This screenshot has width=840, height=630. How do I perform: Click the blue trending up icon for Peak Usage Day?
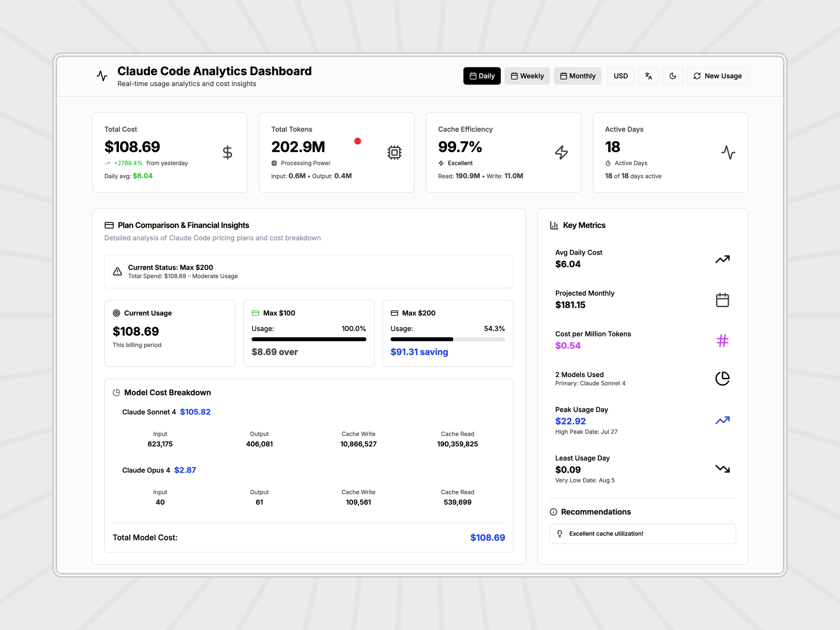coord(722,420)
